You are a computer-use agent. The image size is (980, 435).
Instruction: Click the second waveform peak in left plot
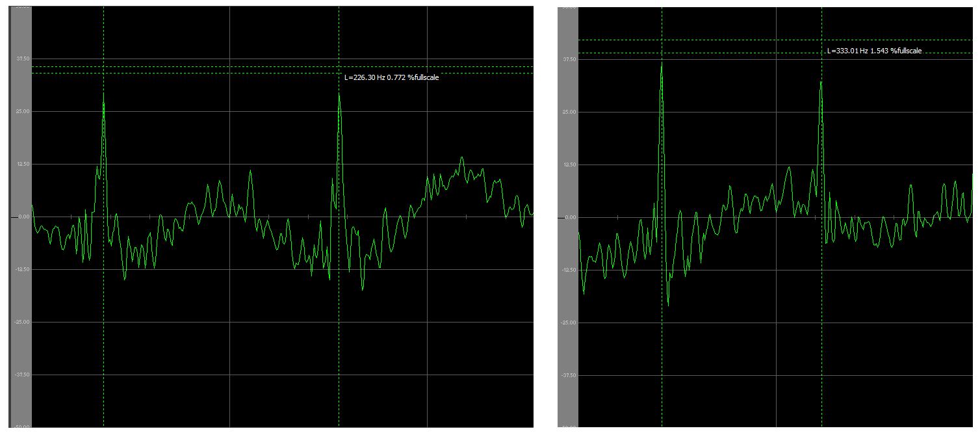click(x=339, y=95)
